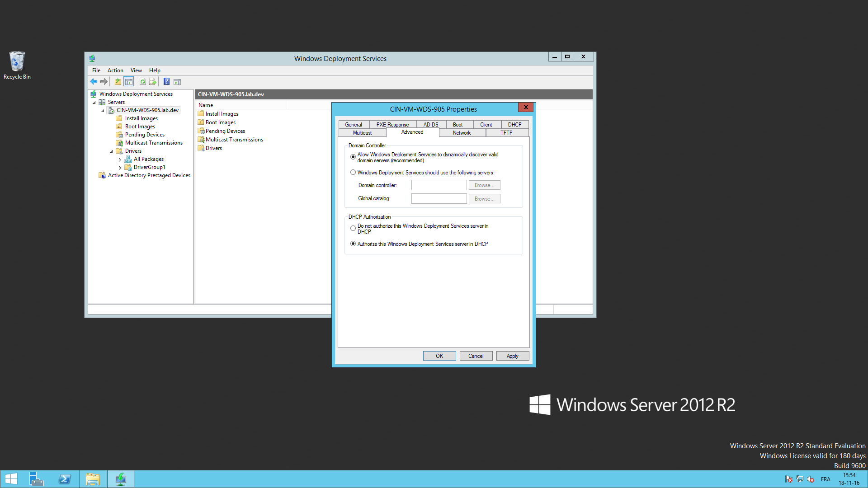
Task: Click the Apply button
Action: 512,356
